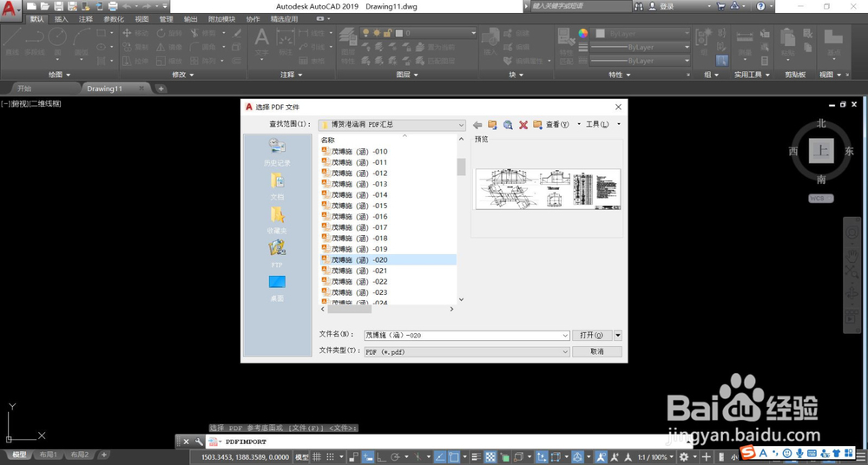868x465 pixels.
Task: Click the layer color square in layer dropdown
Action: 399,33
